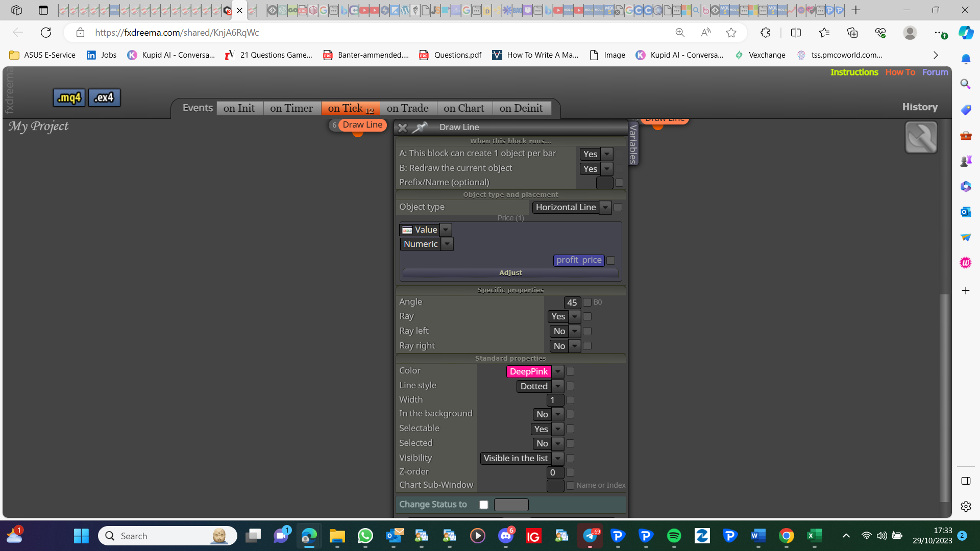Open File Explorer from the taskbar
Viewport: 980px width, 551px height.
click(337, 536)
